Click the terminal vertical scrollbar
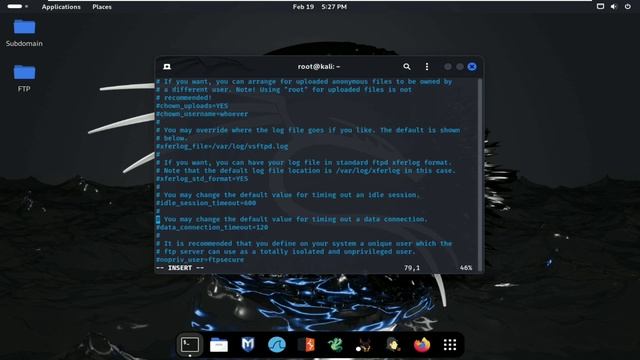Viewport: 640px width, 360px height. [x=480, y=174]
